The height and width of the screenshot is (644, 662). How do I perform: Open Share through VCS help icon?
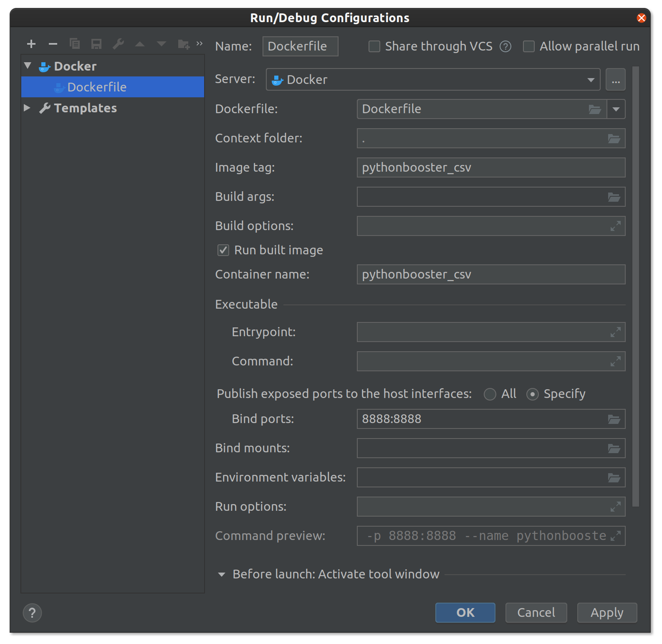coord(505,46)
